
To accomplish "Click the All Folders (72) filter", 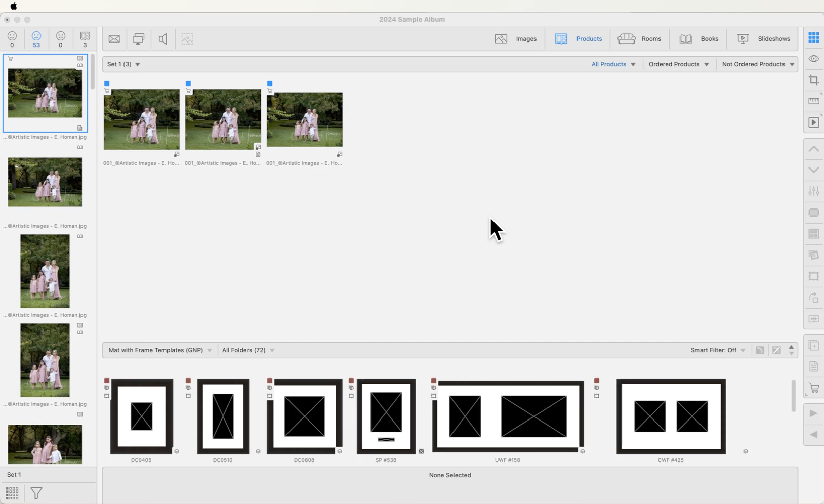I will click(x=248, y=350).
